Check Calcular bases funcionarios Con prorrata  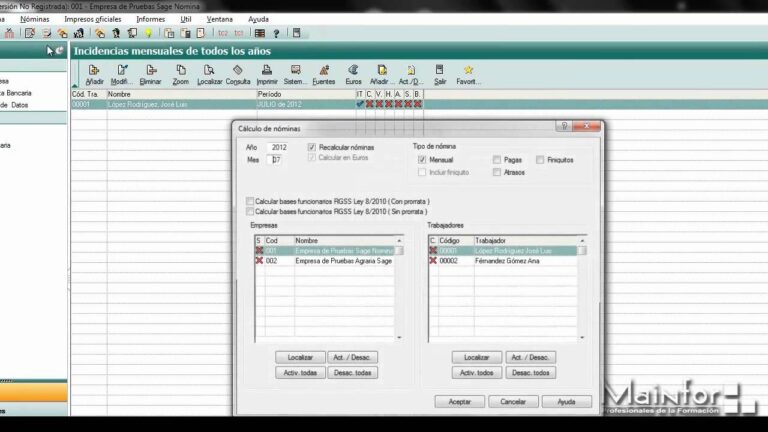(250, 201)
